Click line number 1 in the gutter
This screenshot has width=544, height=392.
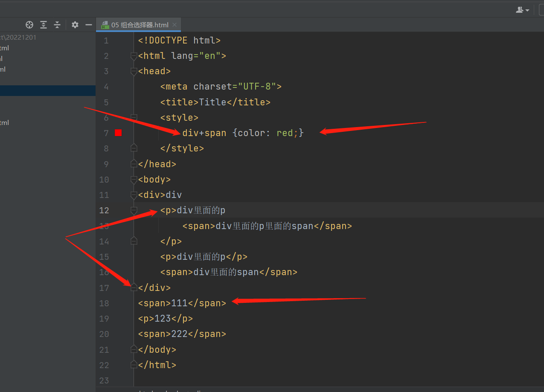tap(106, 41)
